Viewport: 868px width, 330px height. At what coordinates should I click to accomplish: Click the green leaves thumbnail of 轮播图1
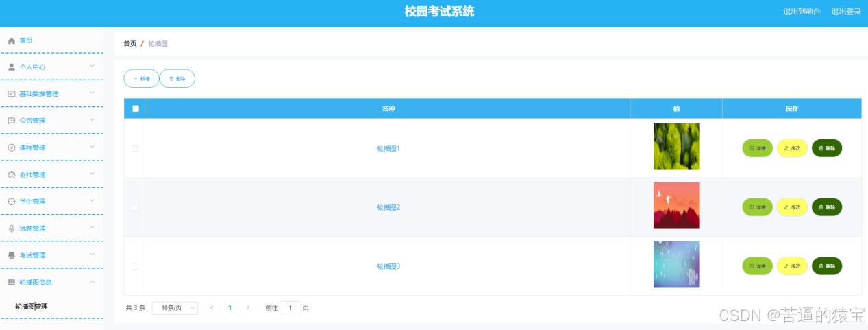pyautogui.click(x=677, y=147)
